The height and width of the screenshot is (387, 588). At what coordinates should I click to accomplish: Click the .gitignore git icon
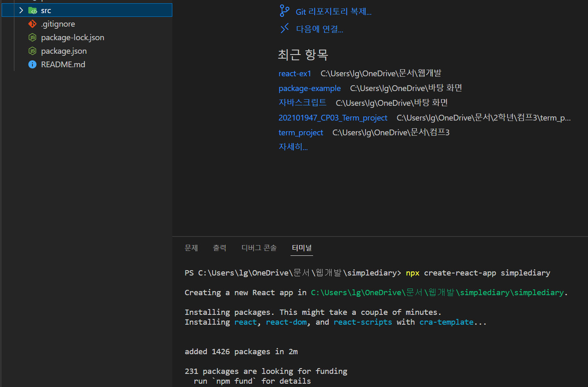point(32,24)
